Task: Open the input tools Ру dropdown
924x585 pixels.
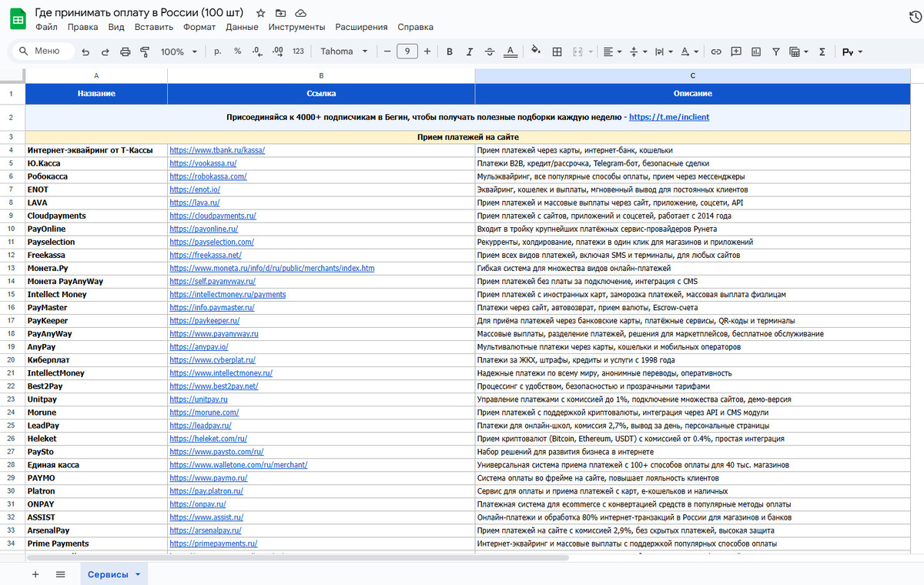Action: point(852,52)
